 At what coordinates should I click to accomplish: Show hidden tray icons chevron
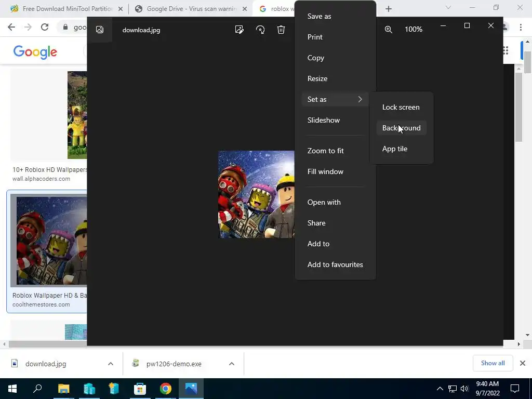click(x=440, y=389)
